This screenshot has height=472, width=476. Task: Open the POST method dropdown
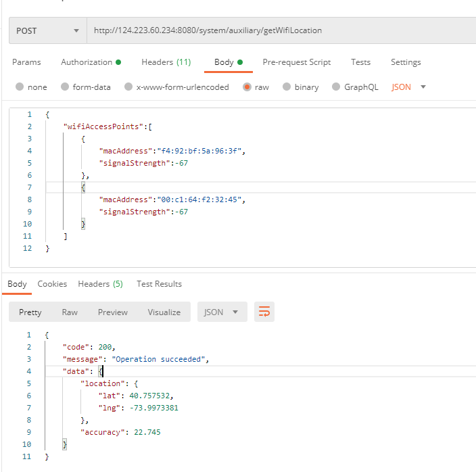point(47,30)
